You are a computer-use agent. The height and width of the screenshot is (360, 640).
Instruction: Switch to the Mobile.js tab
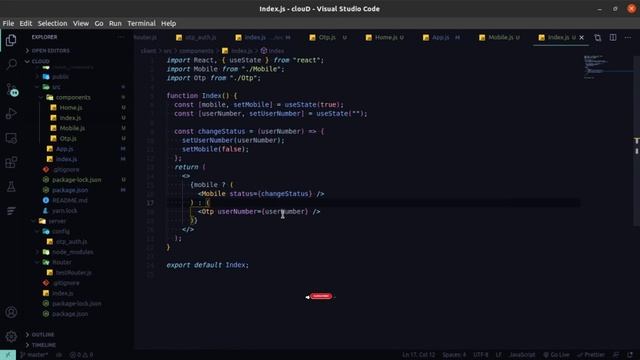[x=500, y=38]
